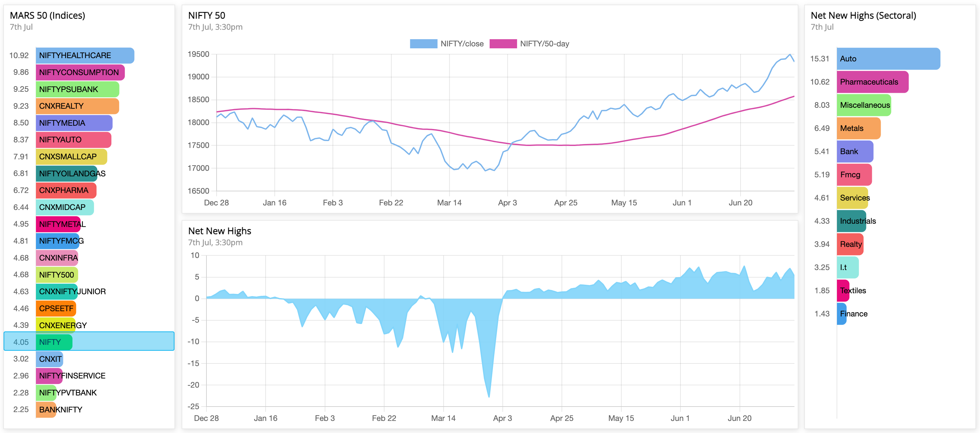
Task: Click the highlighted NIFTY row
Action: [89, 341]
